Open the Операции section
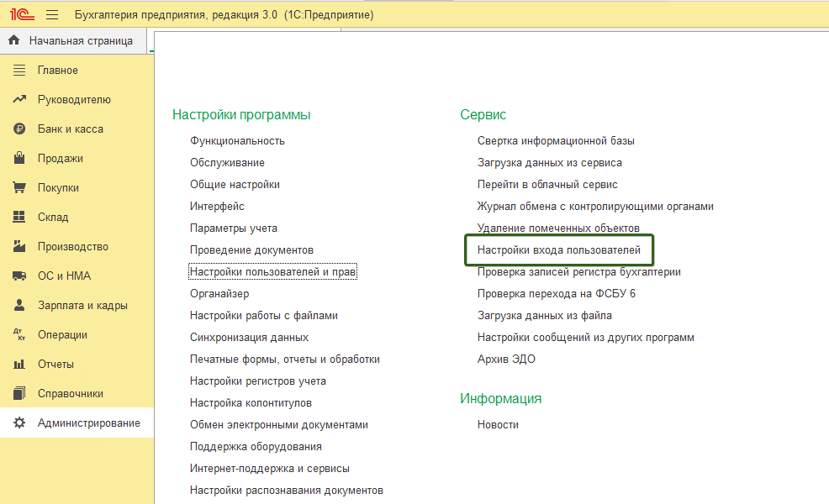829x504 pixels. pyautogui.click(x=62, y=335)
